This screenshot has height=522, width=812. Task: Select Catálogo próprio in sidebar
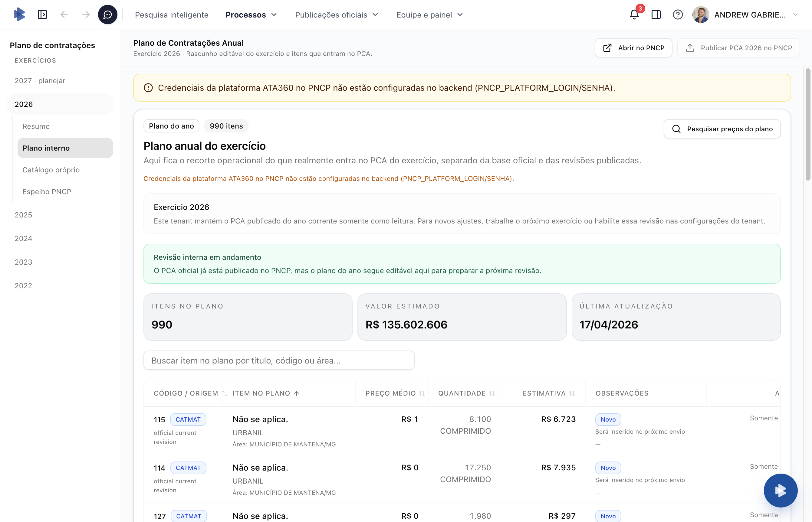point(51,170)
